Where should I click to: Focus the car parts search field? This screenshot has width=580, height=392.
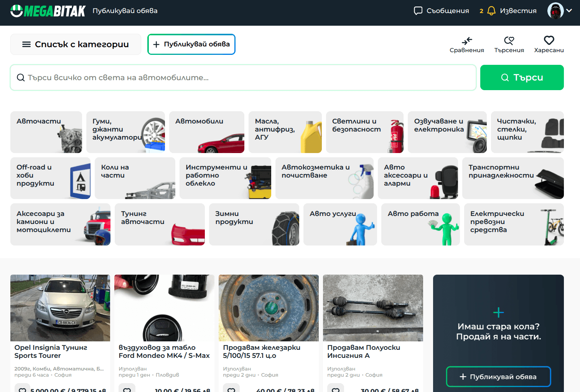point(243,77)
